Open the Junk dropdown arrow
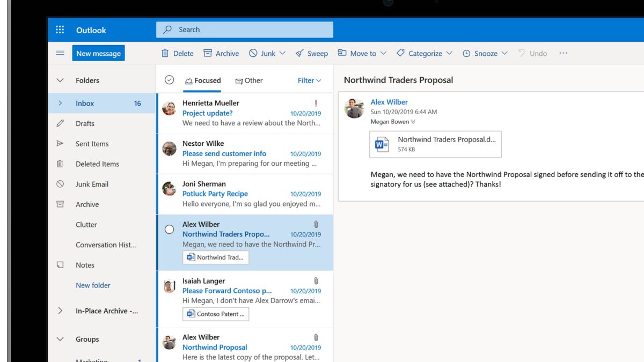The image size is (644, 362). [283, 53]
